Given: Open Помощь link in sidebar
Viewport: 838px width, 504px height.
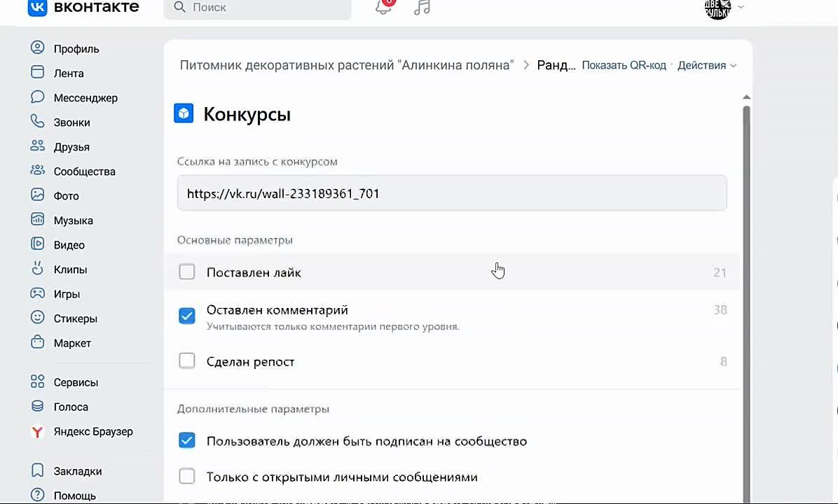Looking at the screenshot, I should click(75, 496).
